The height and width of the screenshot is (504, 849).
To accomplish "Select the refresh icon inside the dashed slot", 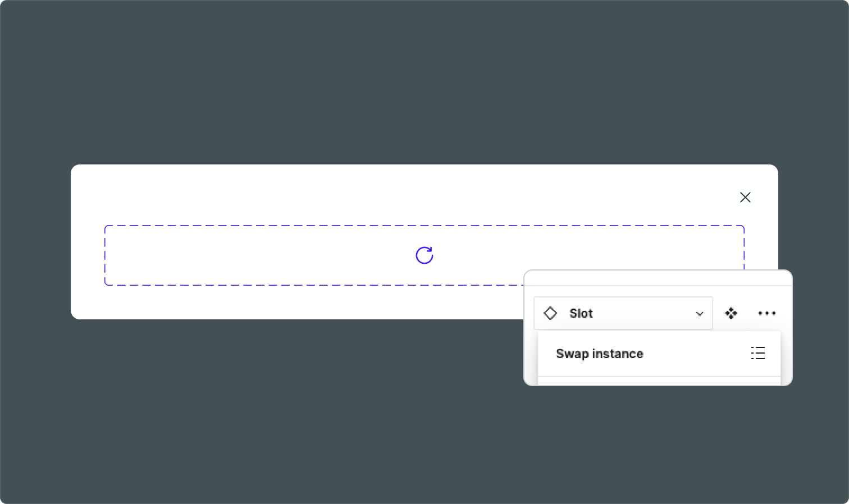I will 424,255.
